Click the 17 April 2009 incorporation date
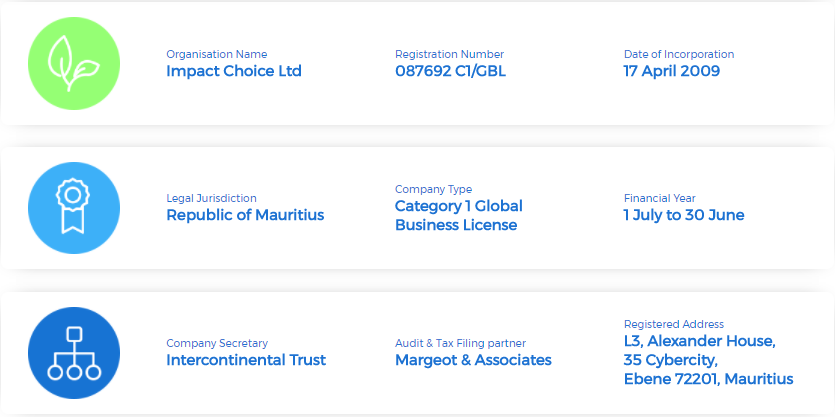The image size is (835, 417). (671, 71)
